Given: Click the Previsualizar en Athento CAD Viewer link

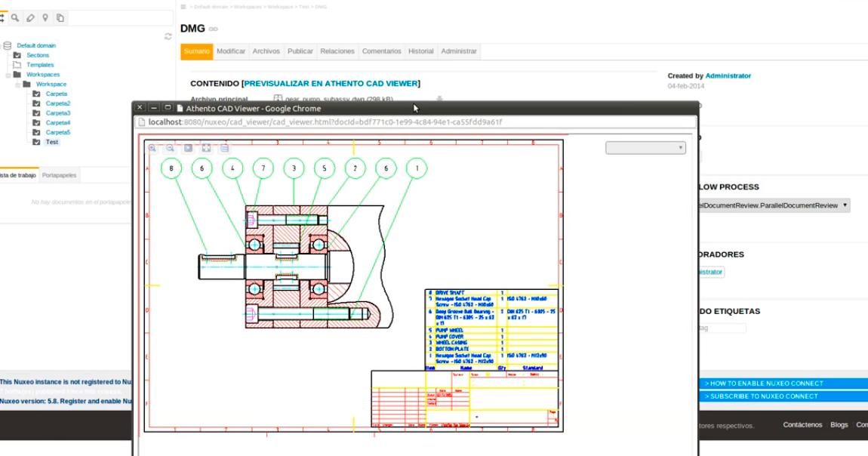Looking at the screenshot, I should click(331, 84).
